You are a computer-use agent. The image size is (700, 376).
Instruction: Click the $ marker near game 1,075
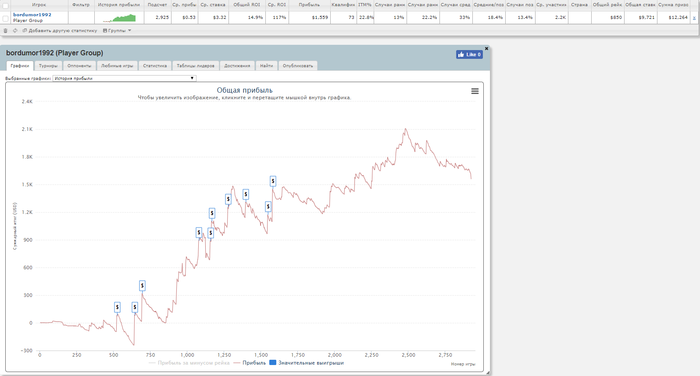[x=199, y=233]
